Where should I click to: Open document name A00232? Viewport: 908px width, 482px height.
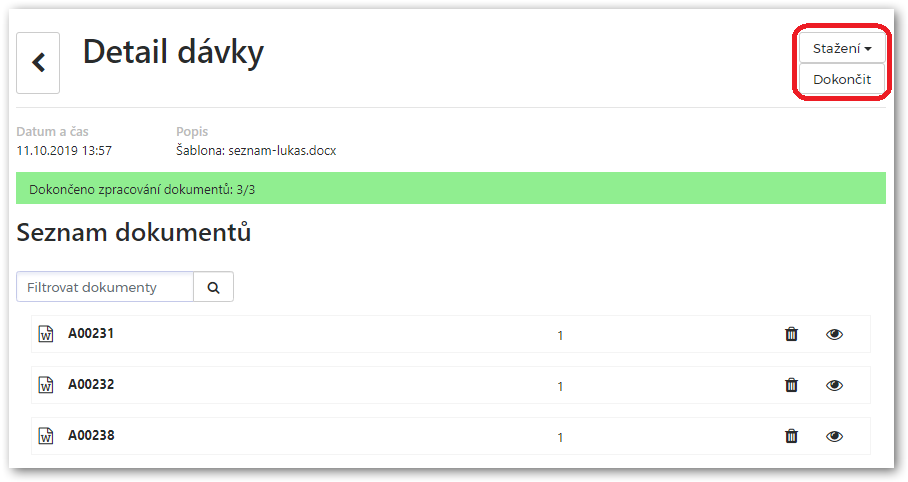[91, 384]
